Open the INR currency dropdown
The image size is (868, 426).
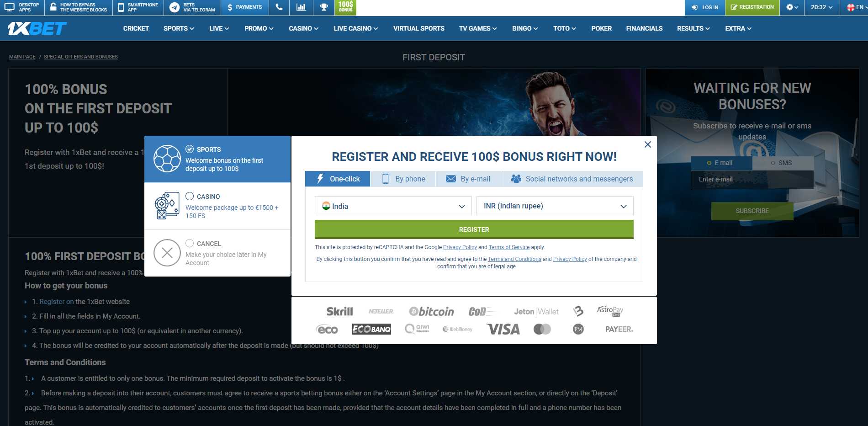tap(555, 206)
